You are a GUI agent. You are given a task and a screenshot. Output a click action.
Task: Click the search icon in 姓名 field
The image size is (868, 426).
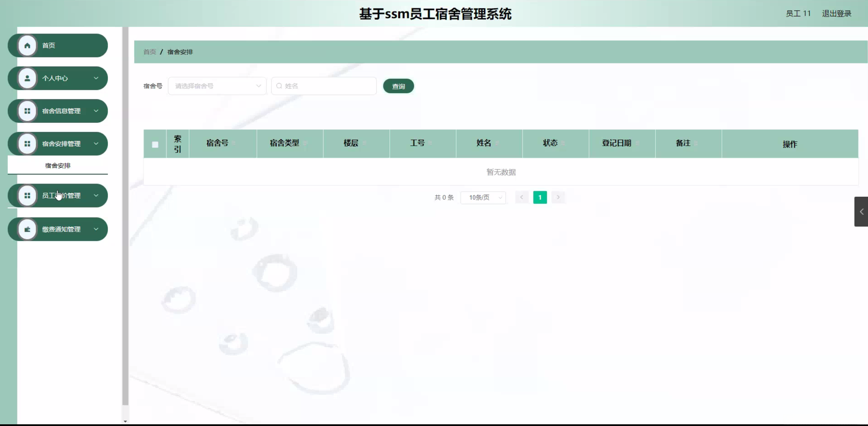[279, 86]
